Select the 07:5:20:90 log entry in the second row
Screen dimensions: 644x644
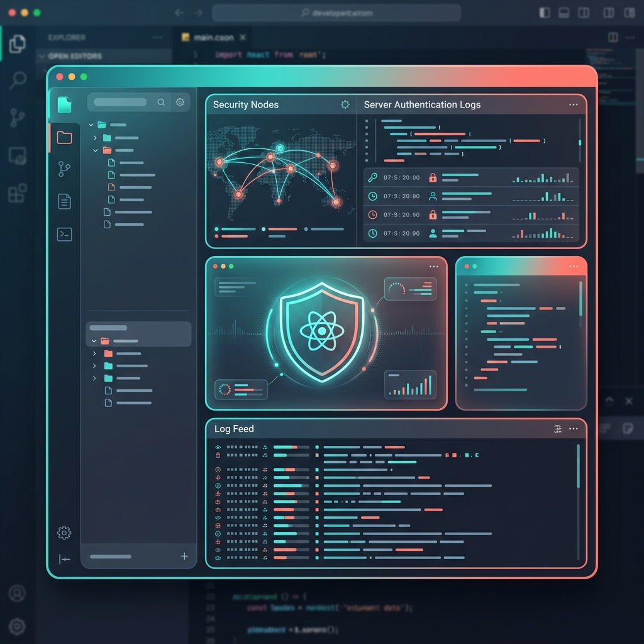471,196
